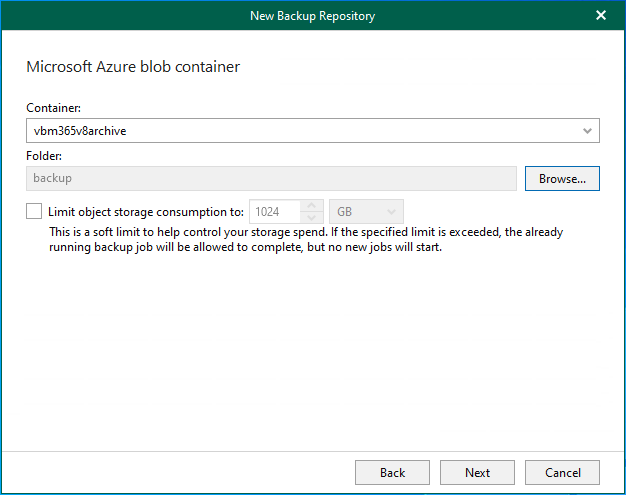Cancel the repository wizard
The image size is (626, 495).
pos(562,472)
